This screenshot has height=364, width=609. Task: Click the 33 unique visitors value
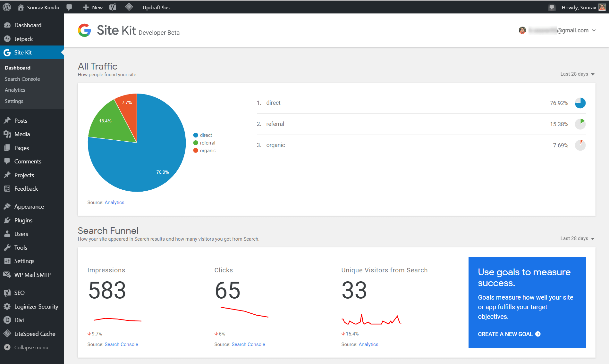tap(354, 290)
